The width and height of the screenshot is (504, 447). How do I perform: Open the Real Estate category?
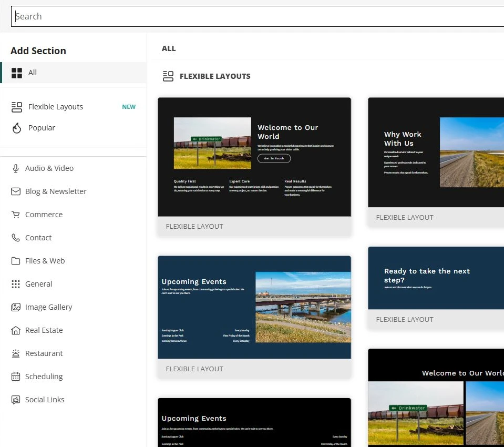coord(73,330)
